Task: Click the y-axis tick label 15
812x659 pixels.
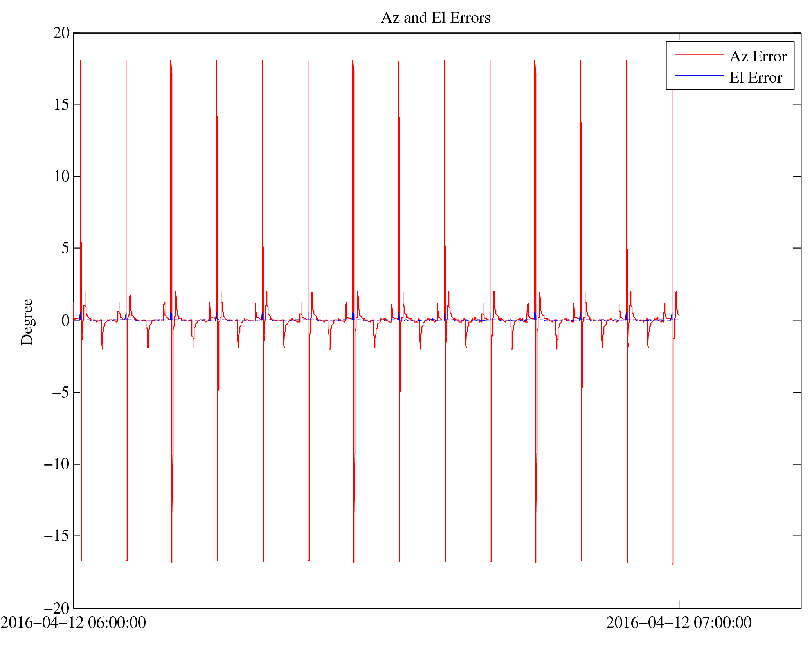Action: pos(61,105)
